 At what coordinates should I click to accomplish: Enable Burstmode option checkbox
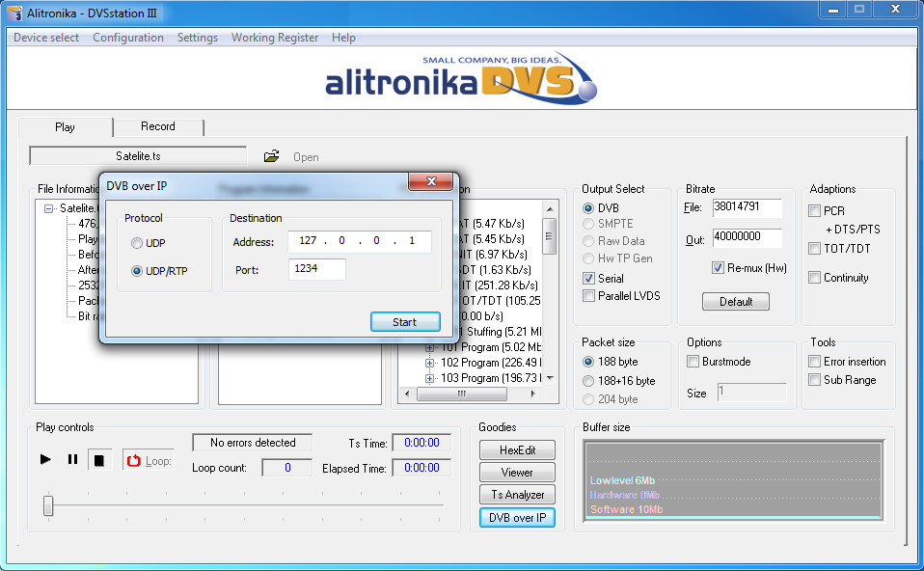pyautogui.click(x=693, y=362)
